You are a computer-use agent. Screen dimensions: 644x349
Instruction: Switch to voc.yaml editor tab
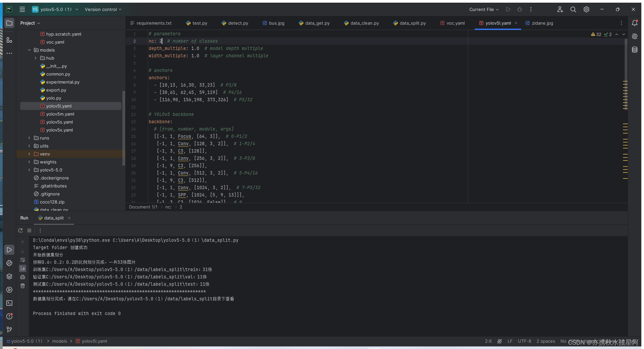click(x=452, y=23)
